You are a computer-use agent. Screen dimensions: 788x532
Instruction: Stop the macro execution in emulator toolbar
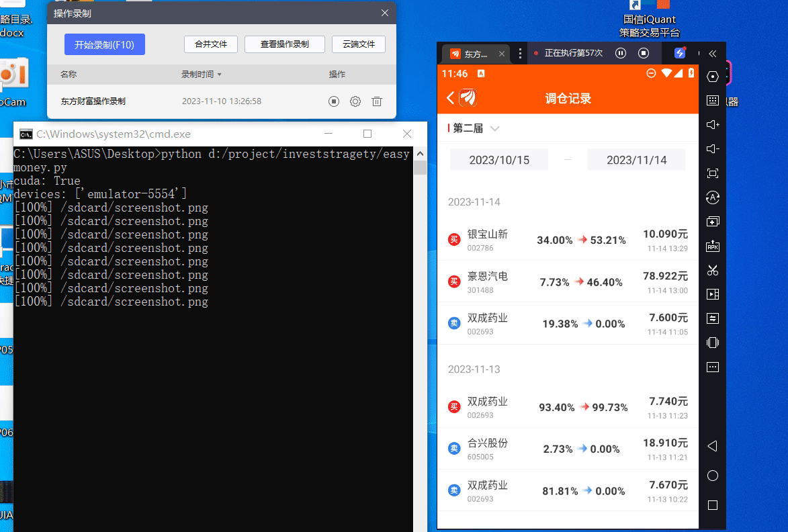[643, 53]
